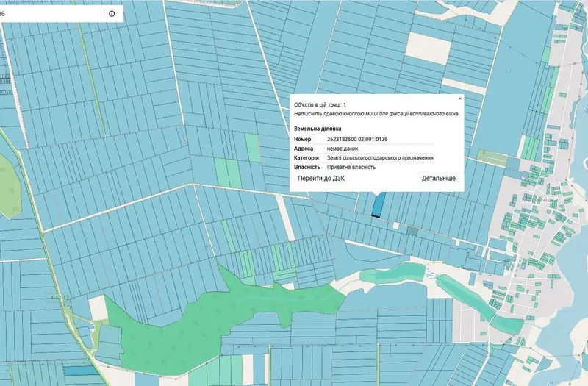Click the T-12-12 road label
588x386 pixels.
point(59,298)
